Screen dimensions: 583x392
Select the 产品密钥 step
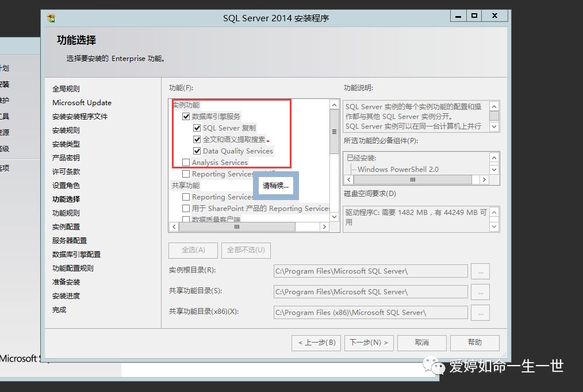pos(66,157)
